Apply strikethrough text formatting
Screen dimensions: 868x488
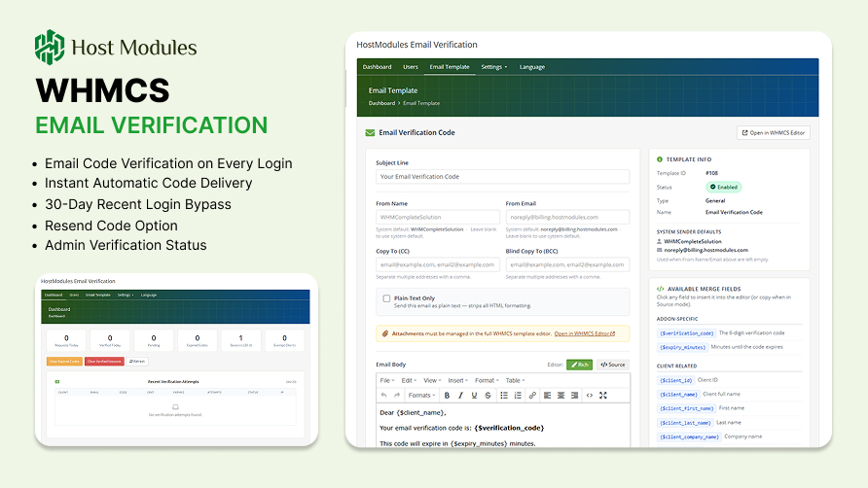coord(488,395)
